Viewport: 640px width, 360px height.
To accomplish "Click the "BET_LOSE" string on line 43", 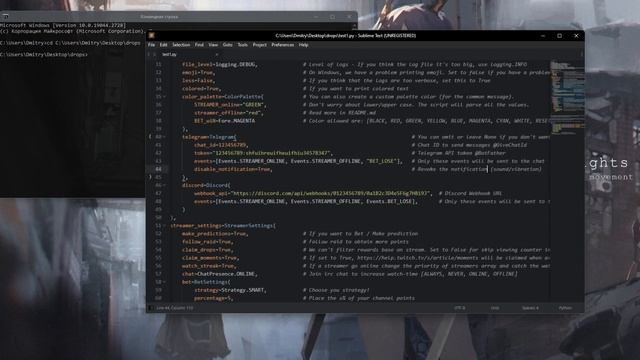I will click(381, 161).
